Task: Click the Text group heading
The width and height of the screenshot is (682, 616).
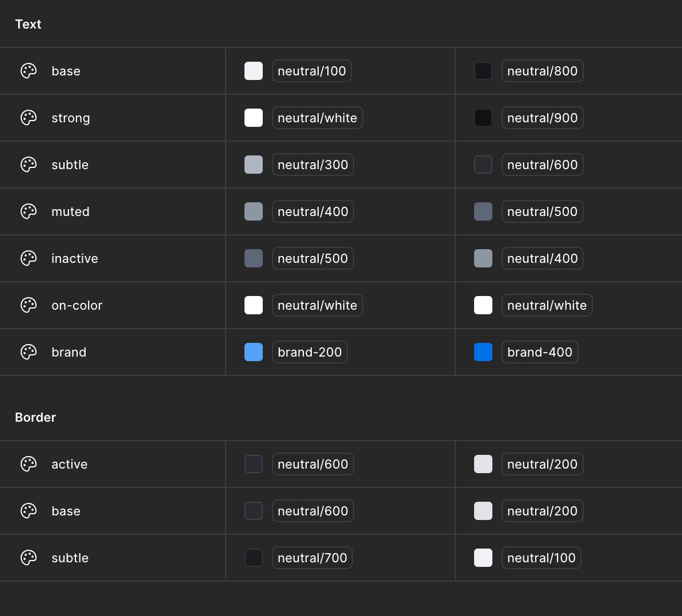Action: point(28,24)
